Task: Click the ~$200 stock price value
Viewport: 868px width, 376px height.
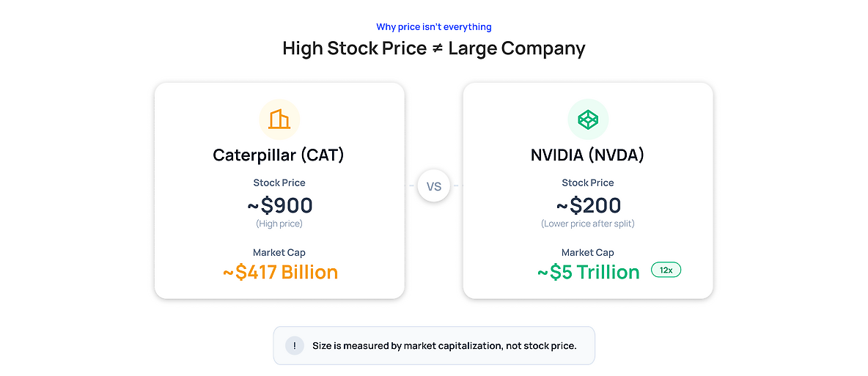Action: [x=588, y=205]
